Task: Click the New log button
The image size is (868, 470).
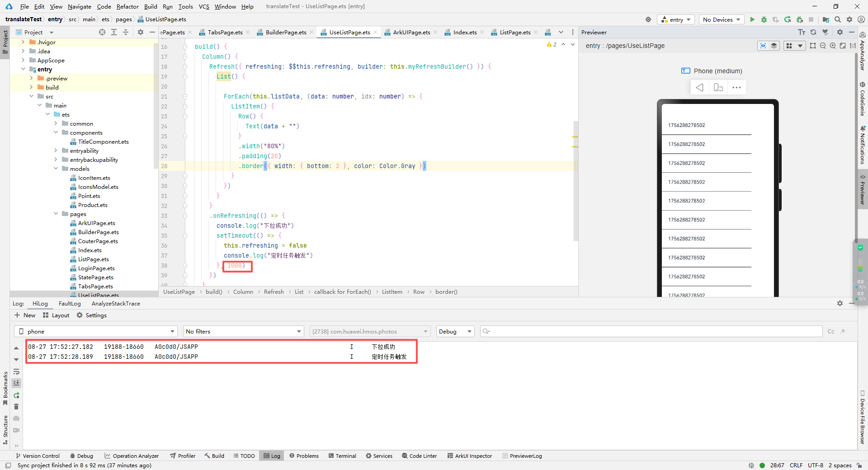Action: [x=25, y=315]
